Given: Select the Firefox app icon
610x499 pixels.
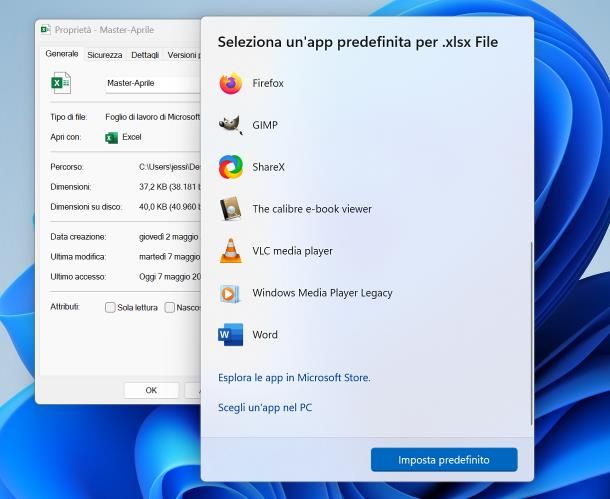Looking at the screenshot, I should pyautogui.click(x=231, y=83).
